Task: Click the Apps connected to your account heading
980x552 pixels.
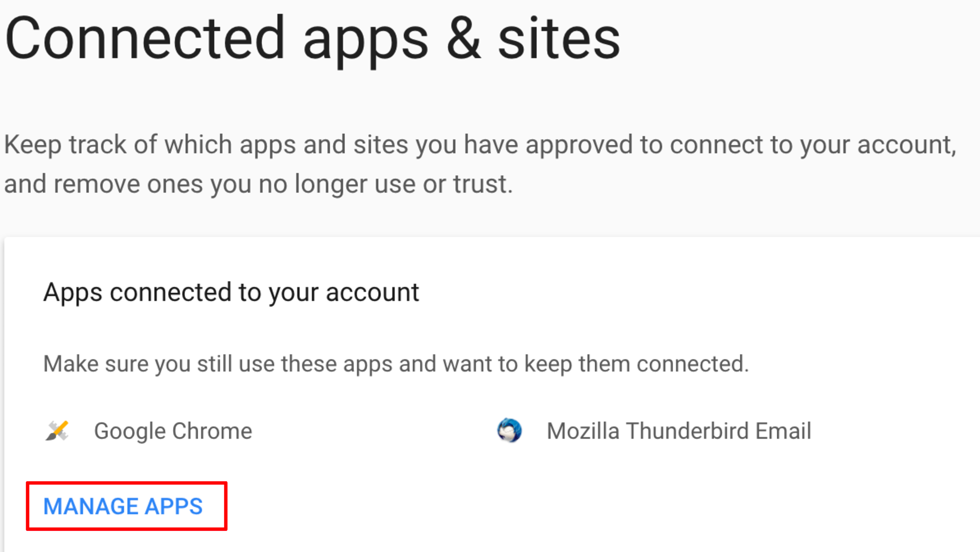Action: [231, 292]
